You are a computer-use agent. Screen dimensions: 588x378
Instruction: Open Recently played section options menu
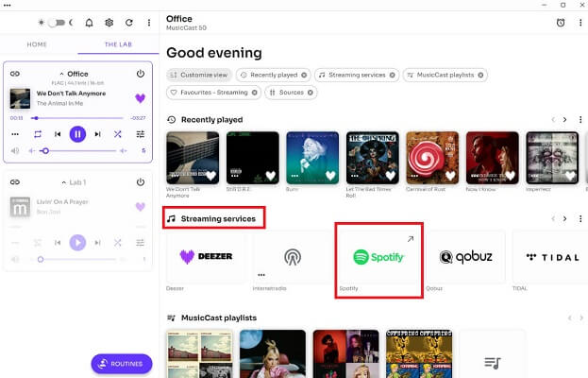point(580,120)
